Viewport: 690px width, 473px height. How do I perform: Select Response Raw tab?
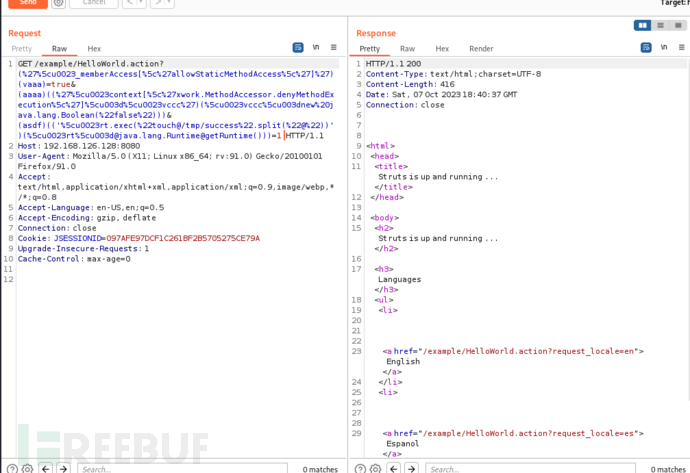(x=407, y=48)
